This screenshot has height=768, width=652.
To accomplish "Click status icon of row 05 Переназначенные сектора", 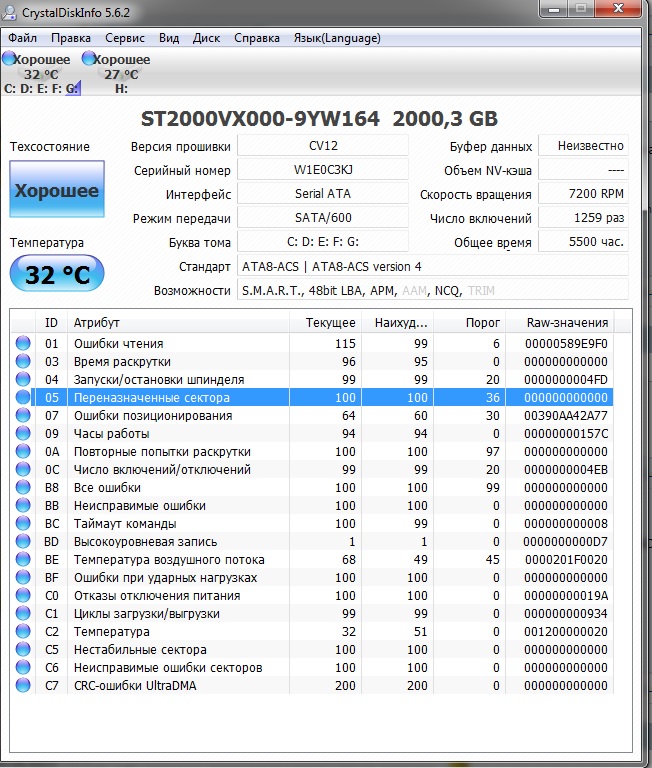I will (23, 397).
